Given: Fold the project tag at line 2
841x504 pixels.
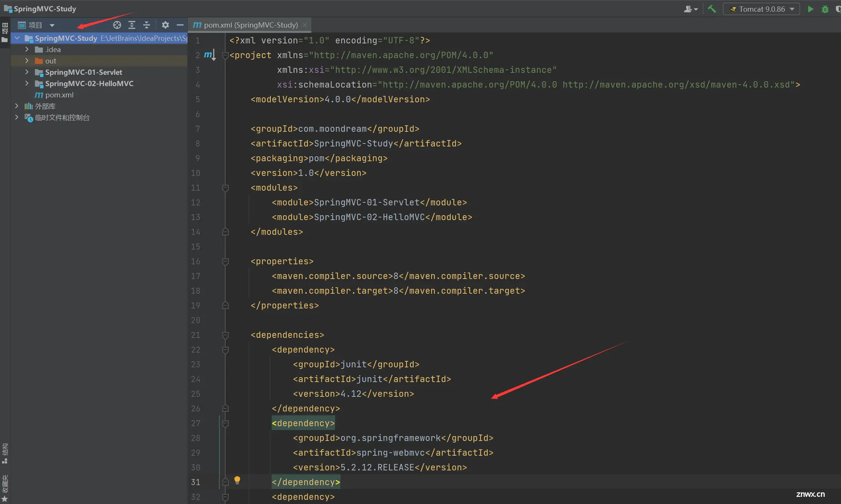Looking at the screenshot, I should 226,55.
